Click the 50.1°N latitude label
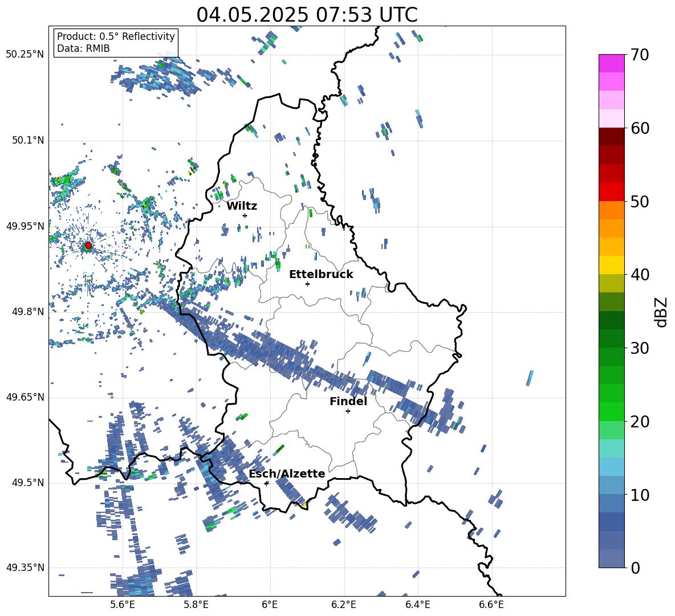Image resolution: width=675 pixels, height=616 pixels. [x=27, y=140]
